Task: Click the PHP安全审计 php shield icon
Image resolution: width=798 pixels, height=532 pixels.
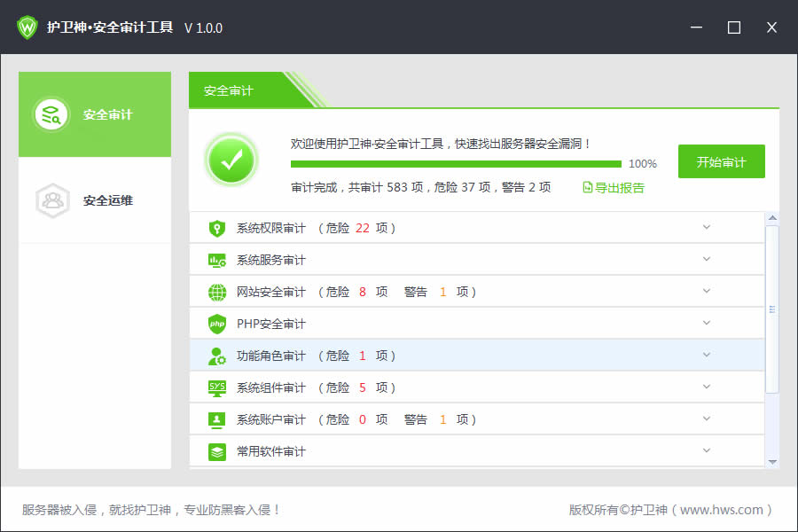Action: [x=217, y=324]
